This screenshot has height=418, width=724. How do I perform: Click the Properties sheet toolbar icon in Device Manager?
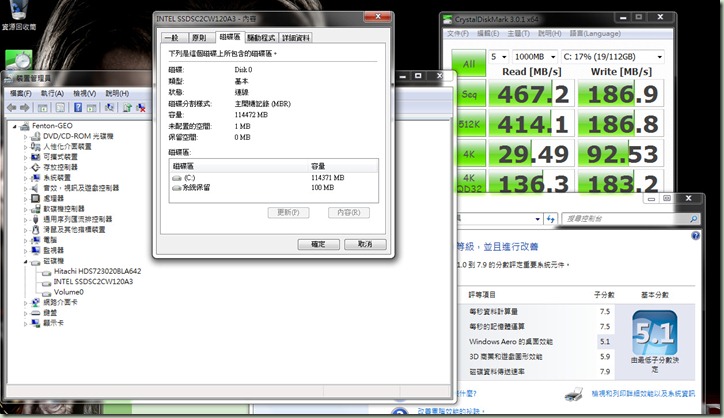point(60,108)
